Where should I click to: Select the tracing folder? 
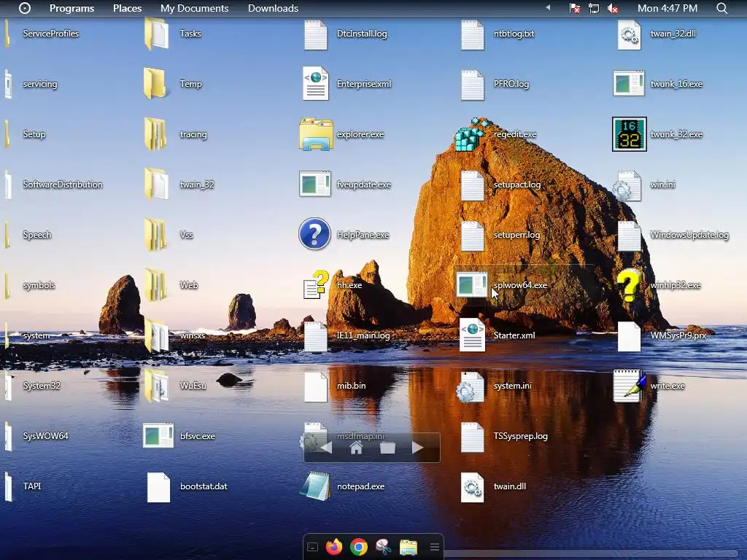click(x=155, y=134)
